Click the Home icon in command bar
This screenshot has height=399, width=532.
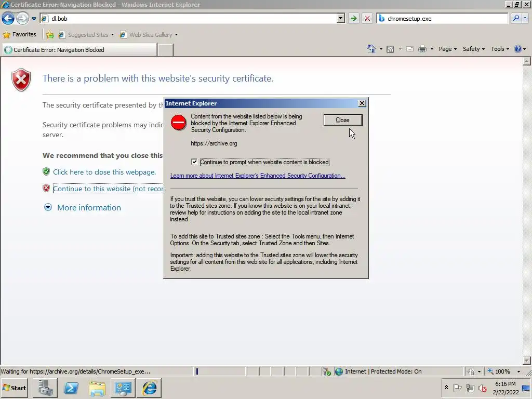(371, 49)
